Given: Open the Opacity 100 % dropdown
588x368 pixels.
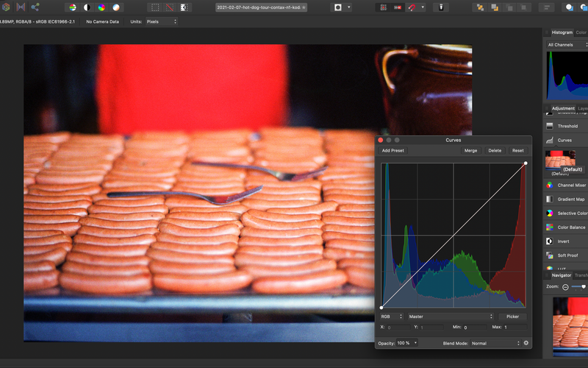Looking at the screenshot, I should pos(407,343).
